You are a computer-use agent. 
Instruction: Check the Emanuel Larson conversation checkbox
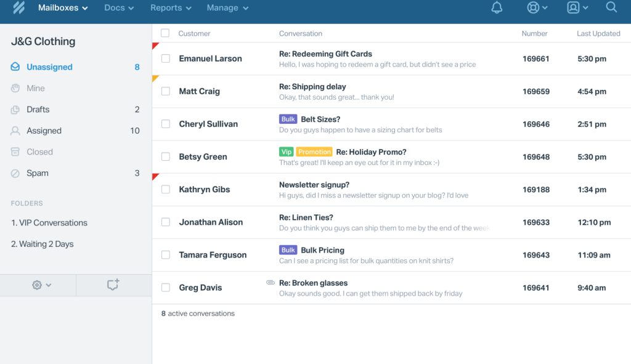tap(165, 59)
